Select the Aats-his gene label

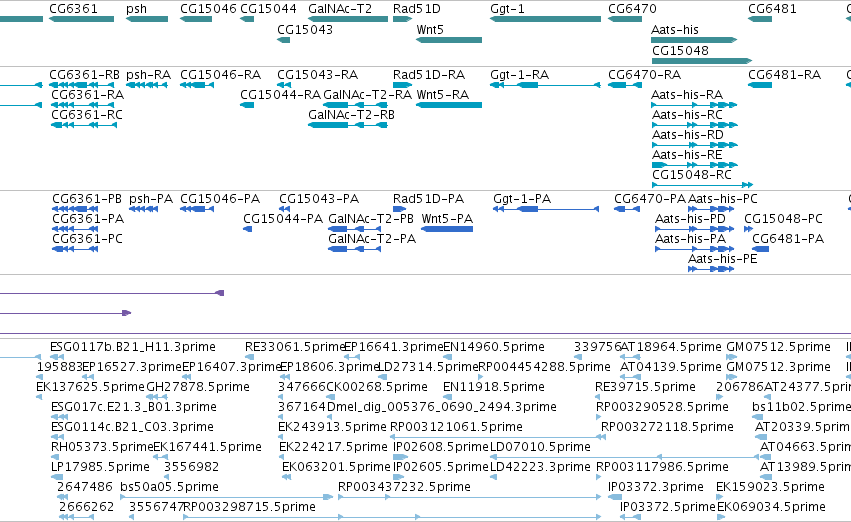675,29
